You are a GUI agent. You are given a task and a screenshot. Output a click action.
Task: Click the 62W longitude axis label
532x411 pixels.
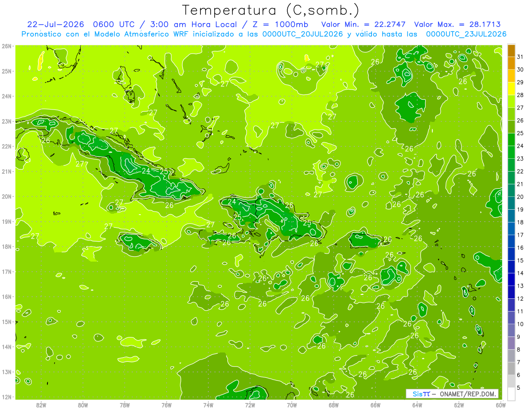click(x=459, y=405)
